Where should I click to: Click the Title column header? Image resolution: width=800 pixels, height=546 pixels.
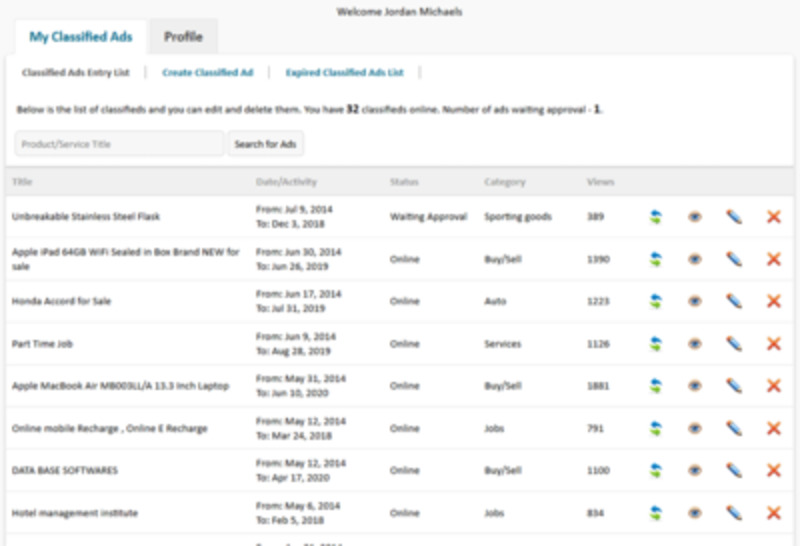click(x=22, y=182)
